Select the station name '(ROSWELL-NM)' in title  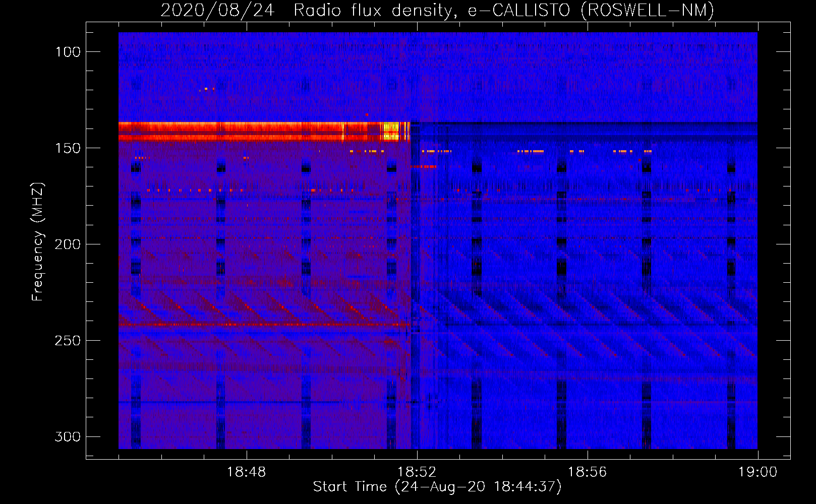pyautogui.click(x=648, y=10)
